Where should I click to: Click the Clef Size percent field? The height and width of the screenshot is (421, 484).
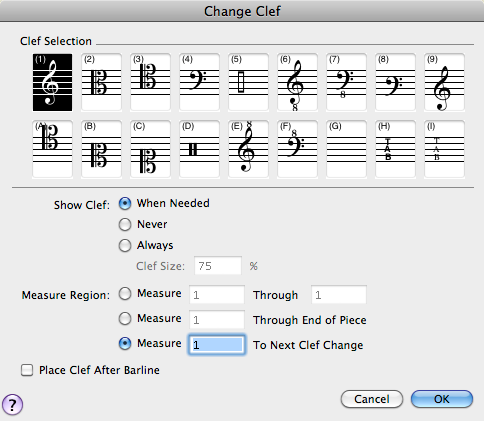(x=218, y=266)
